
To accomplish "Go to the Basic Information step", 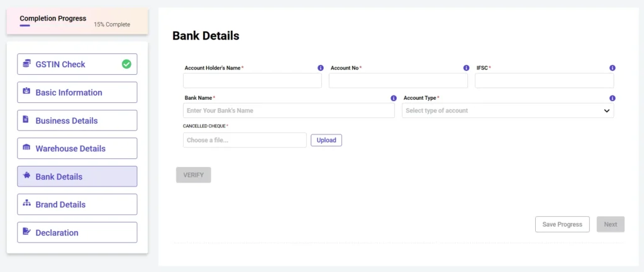I will pos(77,92).
